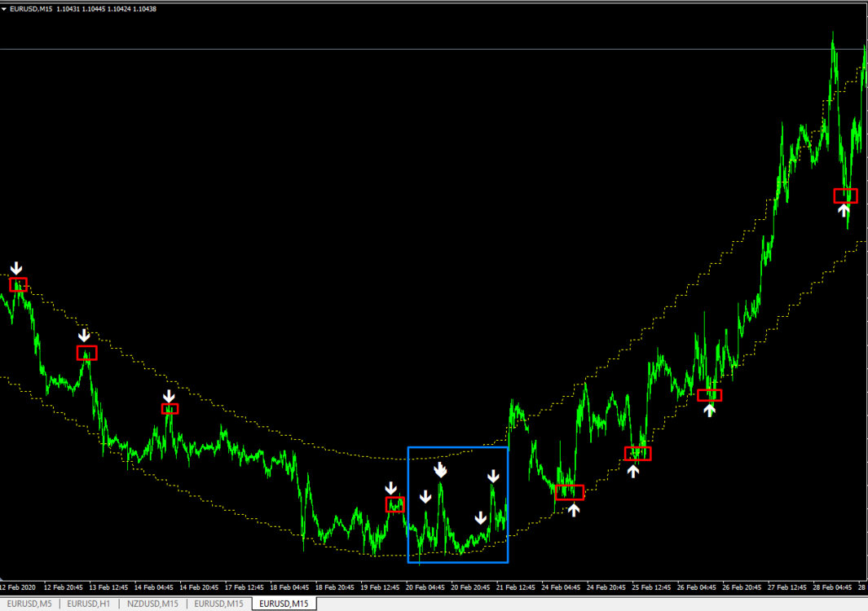This screenshot has height=611, width=868.
Task: Click the 25 Feb 12:45 time label
Action: [651, 587]
